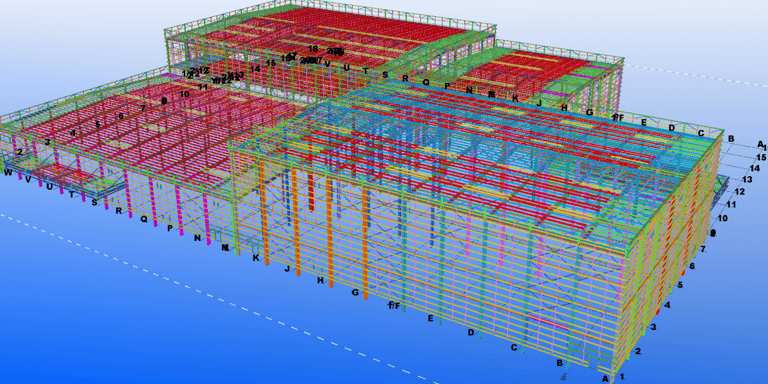Viewport: 768px width, 384px height.
Task: Select grid label P beneath the magenta columns
Action: coord(170,228)
